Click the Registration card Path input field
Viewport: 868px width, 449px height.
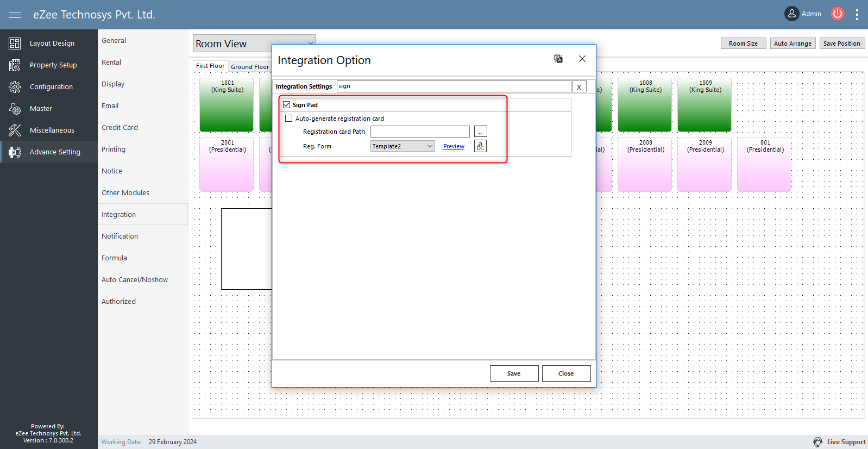pos(420,132)
